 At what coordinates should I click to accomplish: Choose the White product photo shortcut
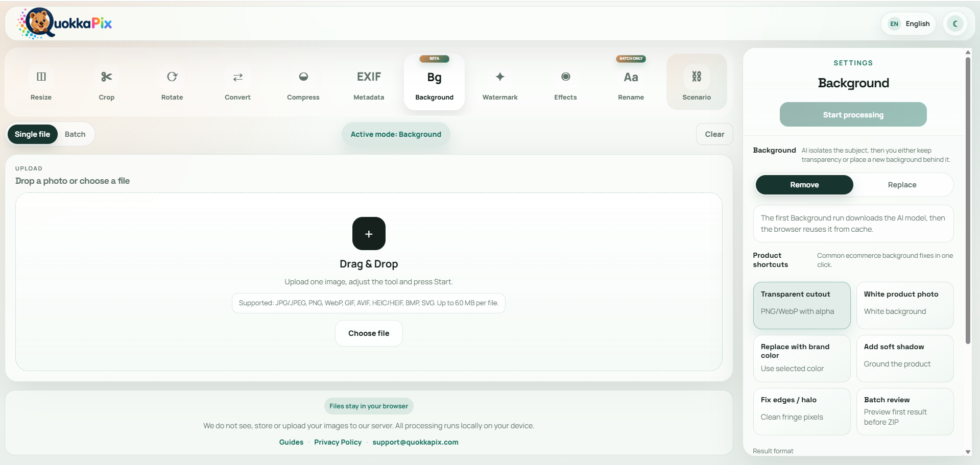point(905,305)
